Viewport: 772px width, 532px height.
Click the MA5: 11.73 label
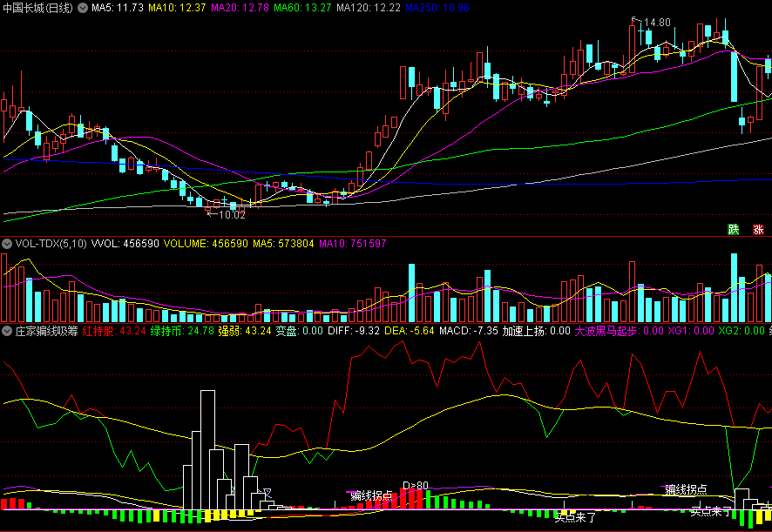tap(117, 8)
